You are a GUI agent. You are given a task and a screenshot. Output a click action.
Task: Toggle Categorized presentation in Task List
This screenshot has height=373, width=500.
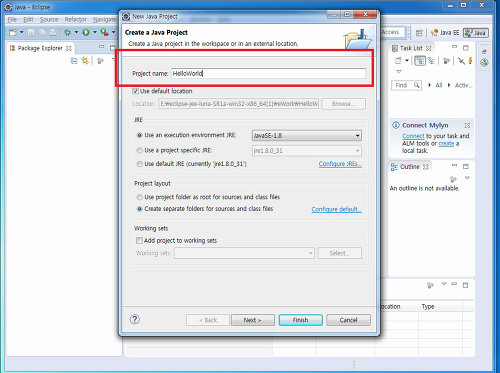[x=420, y=61]
